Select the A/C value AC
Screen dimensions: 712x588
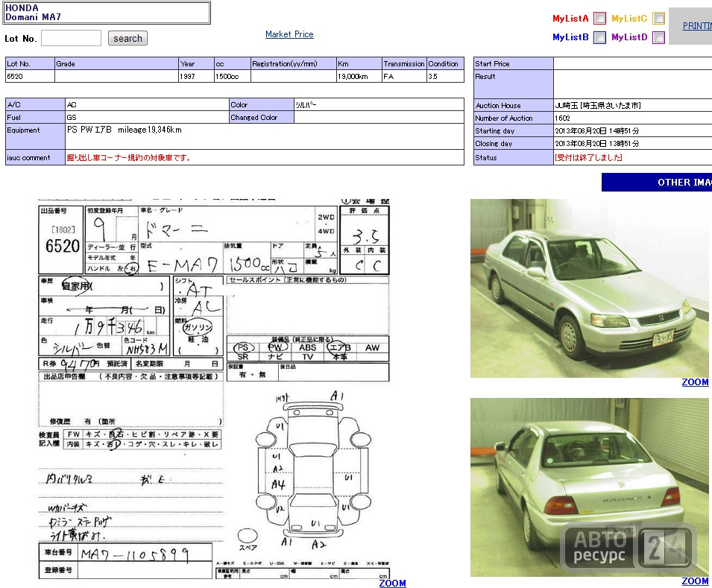coord(72,104)
